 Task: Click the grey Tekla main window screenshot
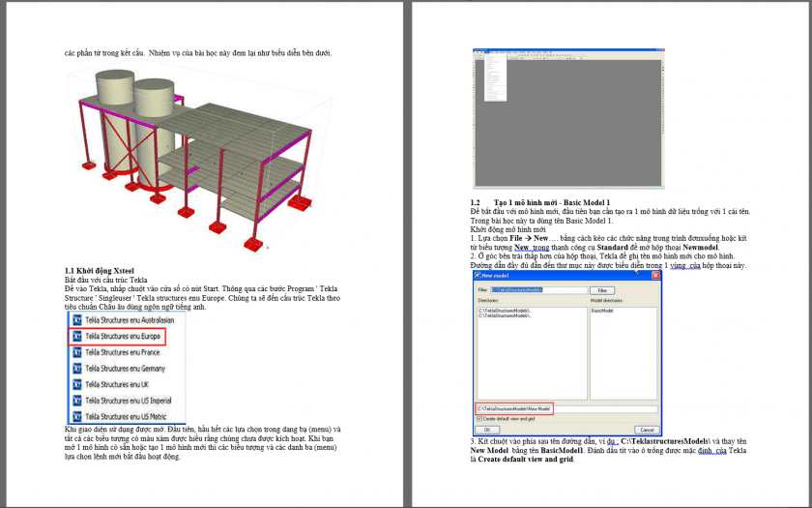pyautogui.click(x=568, y=118)
